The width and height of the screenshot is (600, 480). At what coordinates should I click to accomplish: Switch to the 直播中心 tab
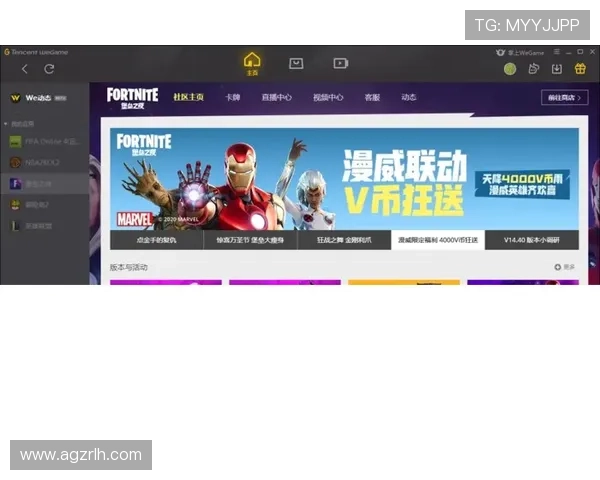point(276,97)
